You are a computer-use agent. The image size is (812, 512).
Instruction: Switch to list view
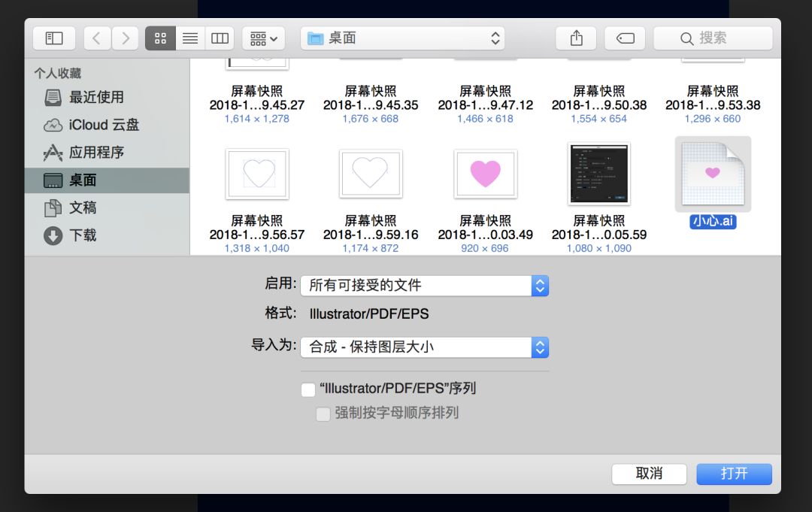tap(190, 38)
